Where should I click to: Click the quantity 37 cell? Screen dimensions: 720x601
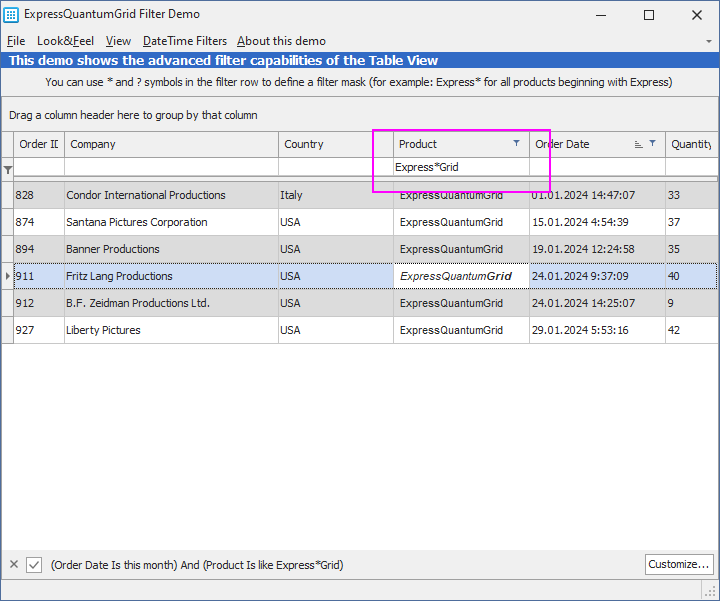(692, 222)
